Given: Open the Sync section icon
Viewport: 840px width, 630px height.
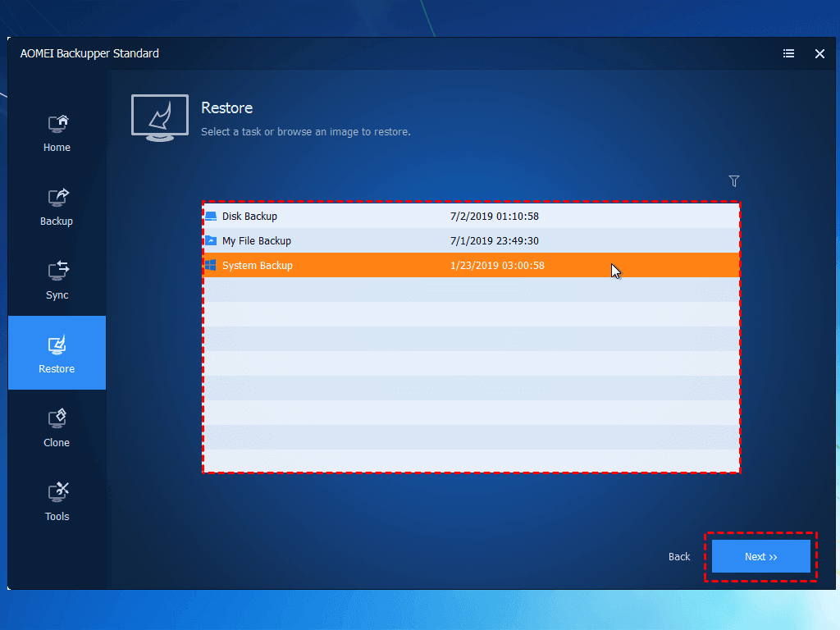Looking at the screenshot, I should click(58, 271).
